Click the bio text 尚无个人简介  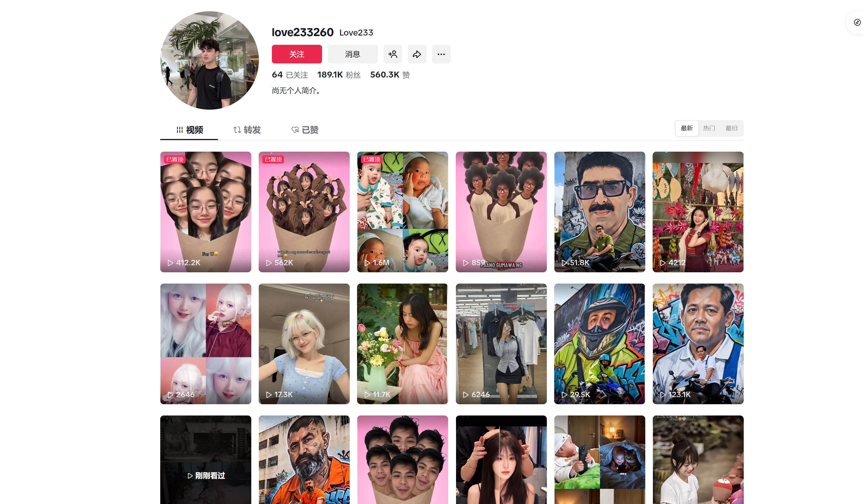tap(296, 91)
